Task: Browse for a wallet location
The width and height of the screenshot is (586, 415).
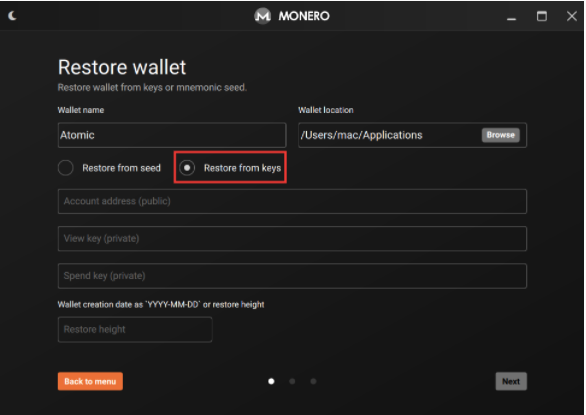Action: pyautogui.click(x=500, y=135)
